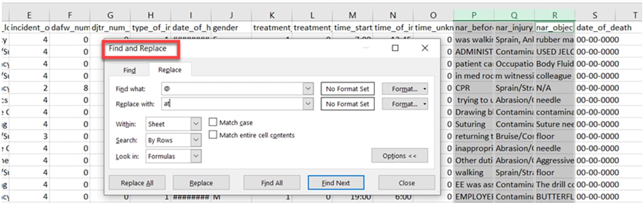This screenshot has height=206, width=644.
Task: Select the Replace tab
Action: [x=169, y=70]
